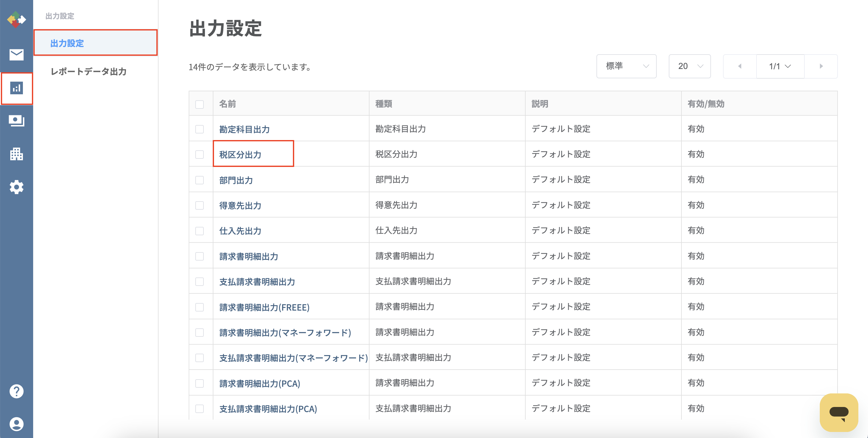The image size is (868, 438).
Task: Open the 税区分出力 setting link
Action: [240, 155]
